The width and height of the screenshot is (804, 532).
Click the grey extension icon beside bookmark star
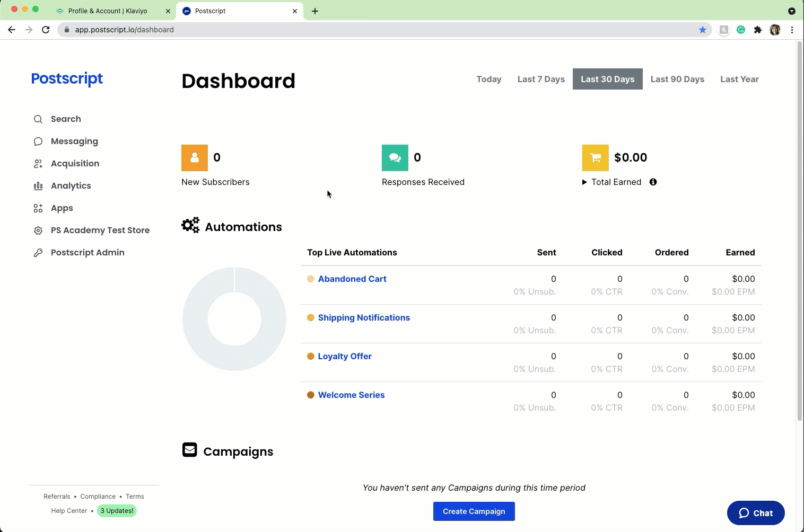(x=724, y=30)
